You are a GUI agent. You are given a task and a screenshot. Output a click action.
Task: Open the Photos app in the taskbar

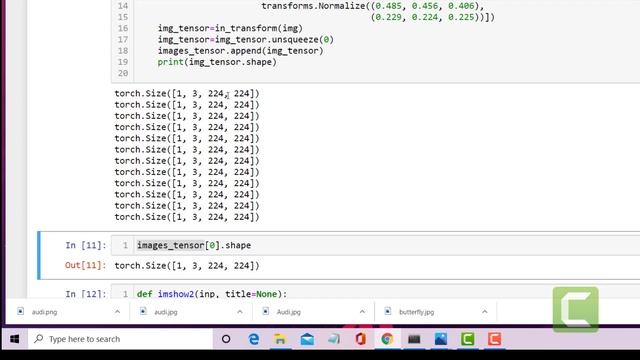click(441, 339)
